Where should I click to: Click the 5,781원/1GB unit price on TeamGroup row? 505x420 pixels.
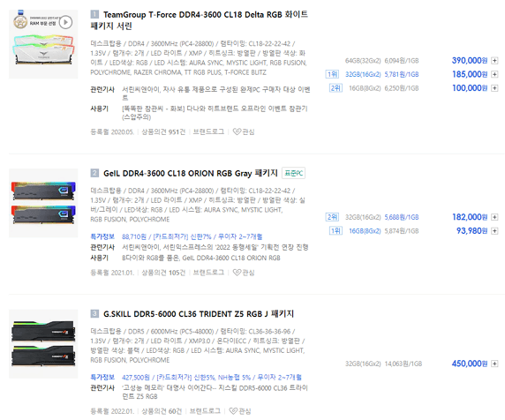coord(402,75)
